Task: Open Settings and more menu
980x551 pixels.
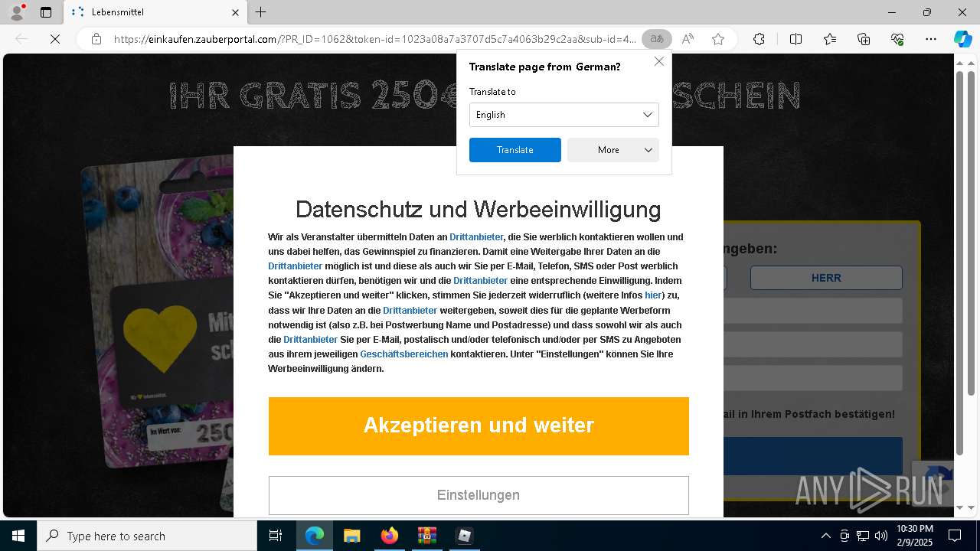Action: pos(931,39)
